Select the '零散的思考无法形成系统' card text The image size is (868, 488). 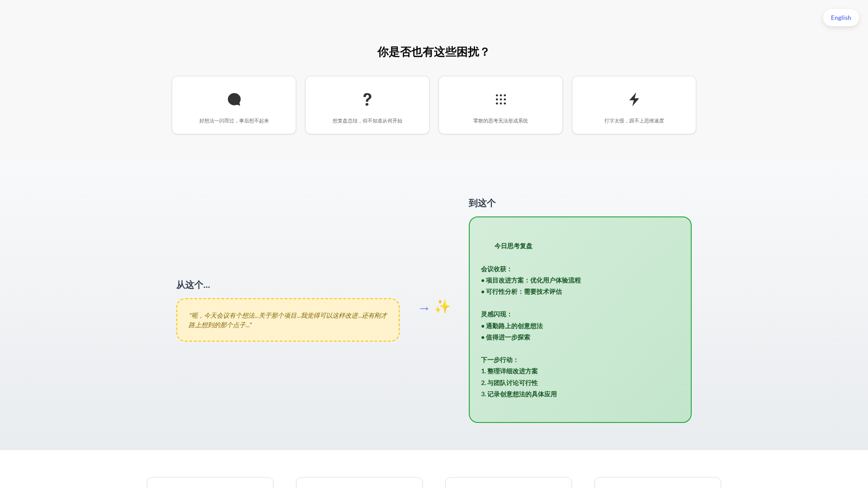(500, 121)
